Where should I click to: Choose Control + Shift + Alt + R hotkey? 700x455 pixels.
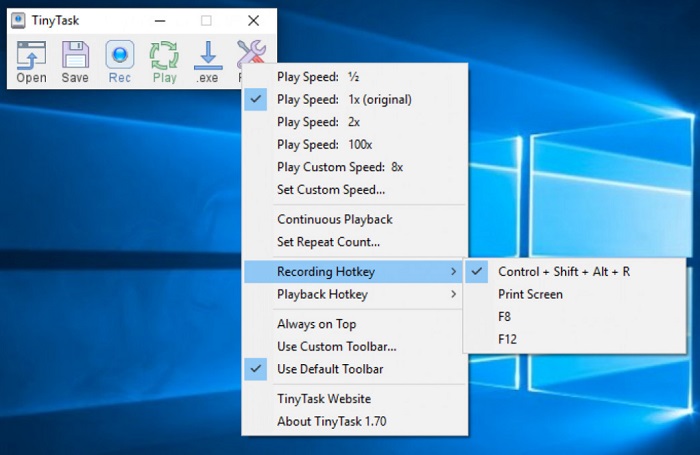coord(564,271)
